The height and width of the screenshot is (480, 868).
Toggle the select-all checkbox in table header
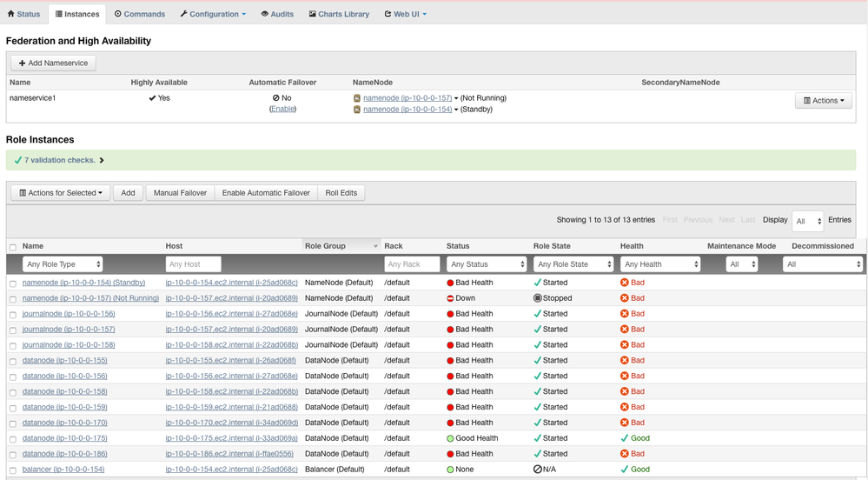(13, 247)
